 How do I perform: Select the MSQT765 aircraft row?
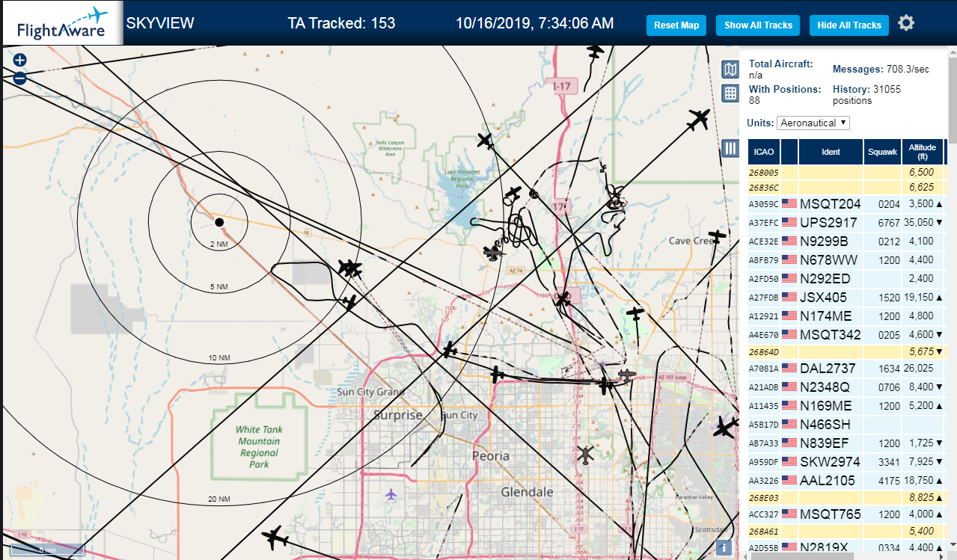[846, 514]
